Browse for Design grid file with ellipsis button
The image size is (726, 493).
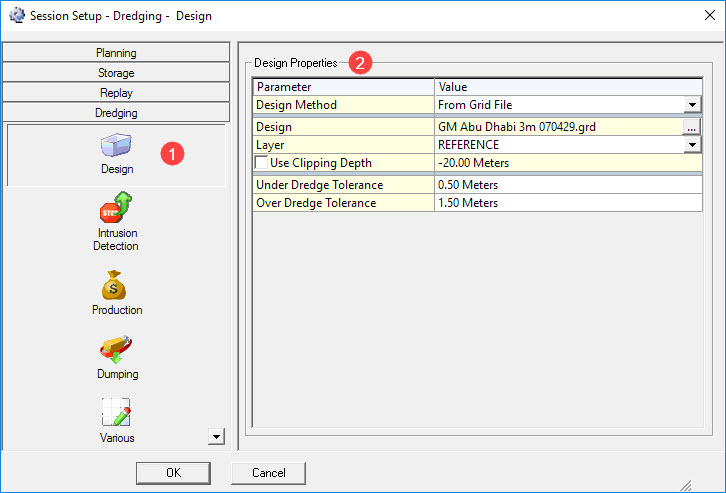click(x=691, y=127)
